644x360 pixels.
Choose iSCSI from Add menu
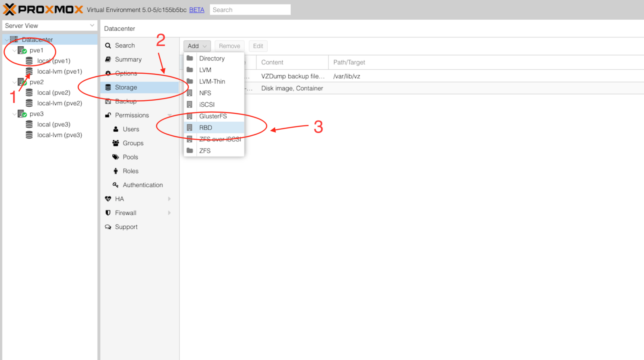pyautogui.click(x=214, y=105)
